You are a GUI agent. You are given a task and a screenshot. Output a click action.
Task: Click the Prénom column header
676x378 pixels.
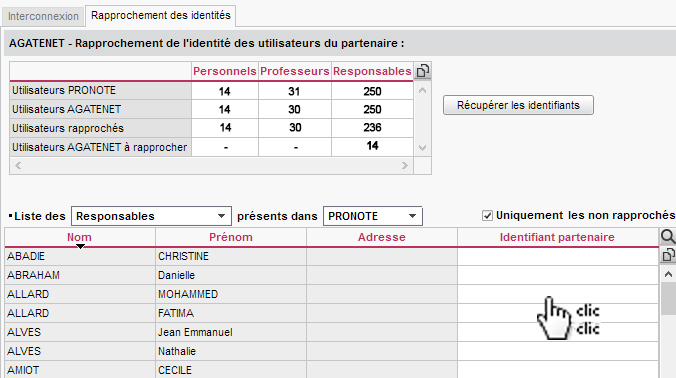(x=231, y=237)
